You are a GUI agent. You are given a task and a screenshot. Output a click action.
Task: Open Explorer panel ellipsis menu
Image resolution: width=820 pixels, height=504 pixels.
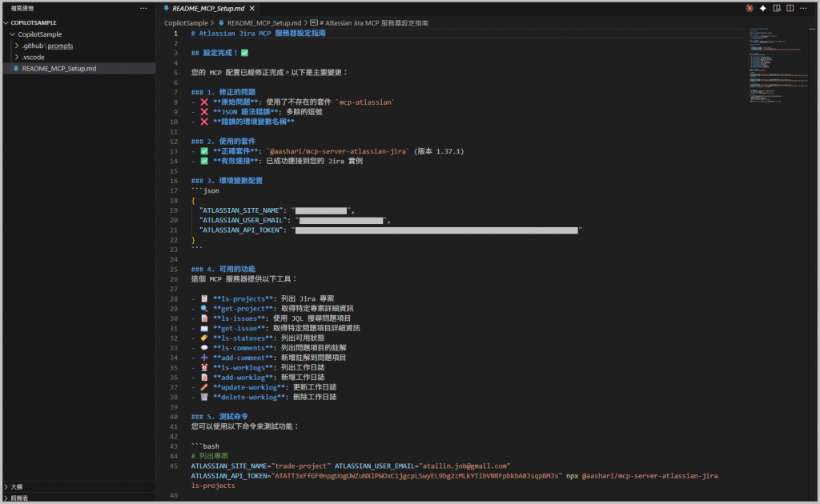click(143, 8)
